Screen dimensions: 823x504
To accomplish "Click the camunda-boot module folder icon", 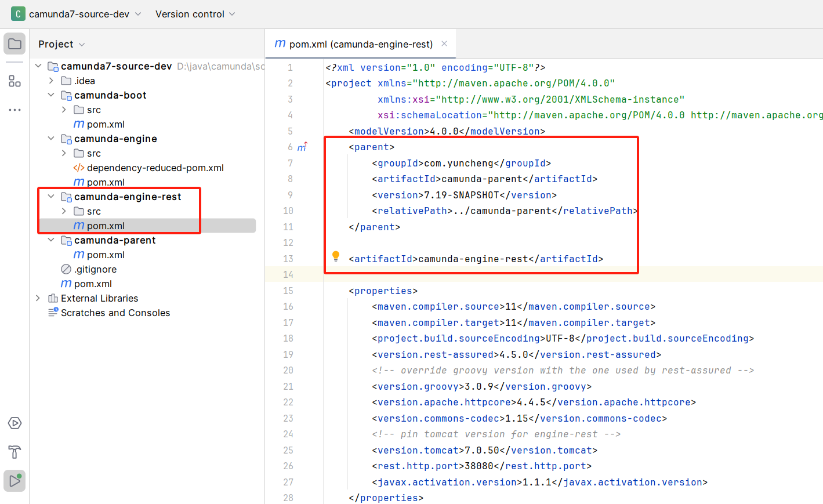I will point(66,95).
